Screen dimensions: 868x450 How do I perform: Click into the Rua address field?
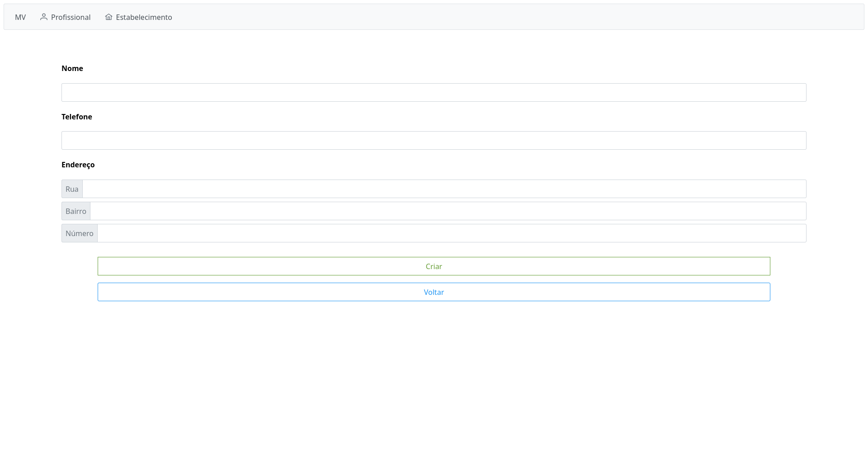(x=444, y=189)
